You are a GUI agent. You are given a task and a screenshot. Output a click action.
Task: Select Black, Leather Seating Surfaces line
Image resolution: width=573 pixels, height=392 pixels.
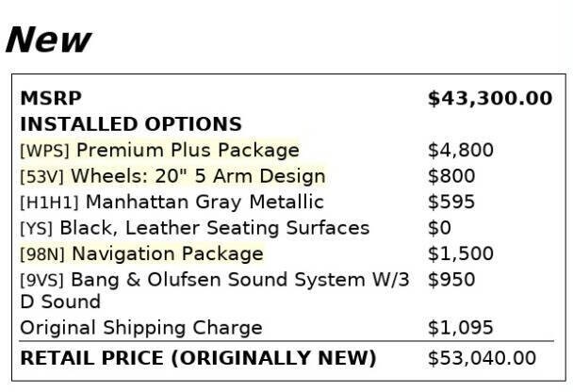click(x=194, y=228)
